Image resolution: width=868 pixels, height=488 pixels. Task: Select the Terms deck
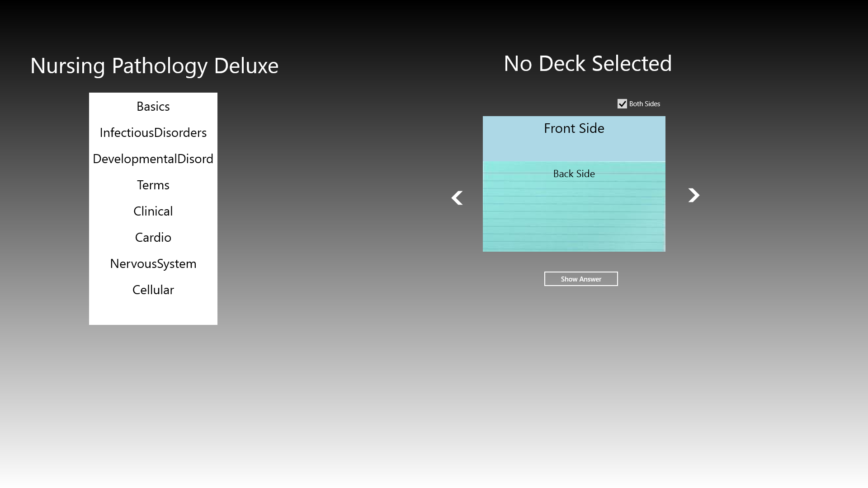point(153,185)
